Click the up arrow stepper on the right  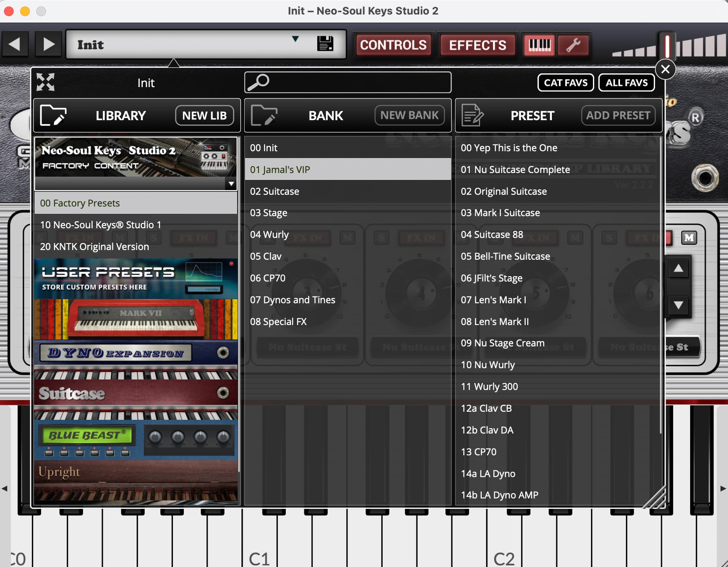tap(678, 268)
